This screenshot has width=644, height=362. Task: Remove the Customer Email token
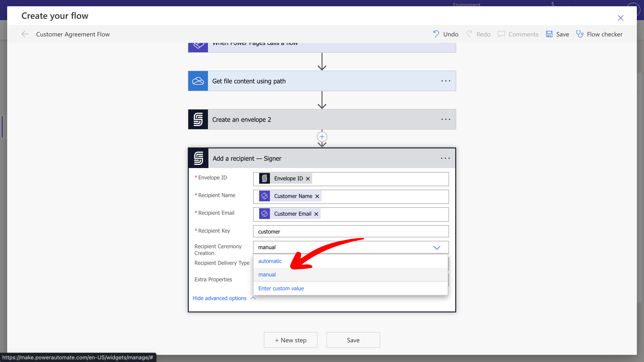click(x=316, y=214)
